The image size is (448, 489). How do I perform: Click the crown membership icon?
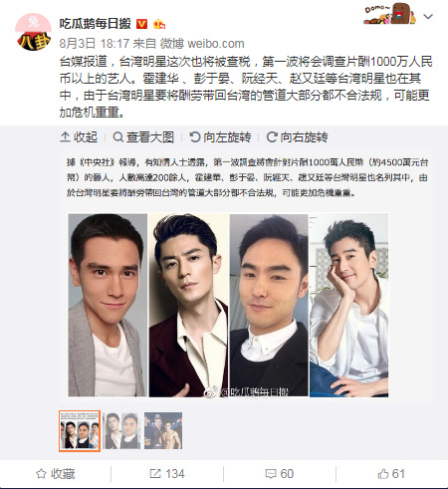(x=159, y=24)
